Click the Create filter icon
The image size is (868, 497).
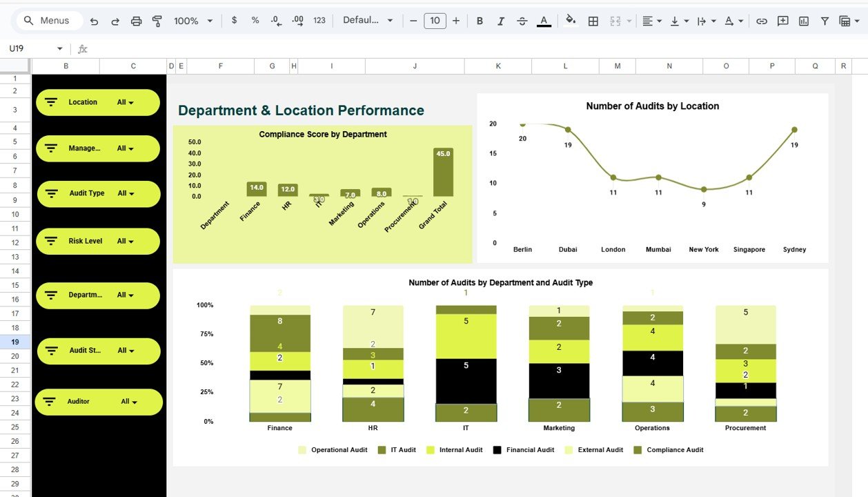(825, 21)
